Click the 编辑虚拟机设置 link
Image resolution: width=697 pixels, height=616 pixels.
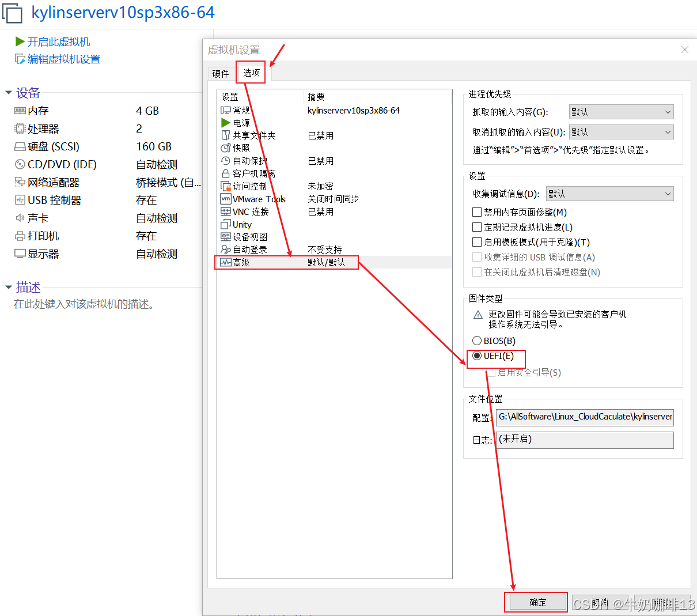tap(64, 59)
